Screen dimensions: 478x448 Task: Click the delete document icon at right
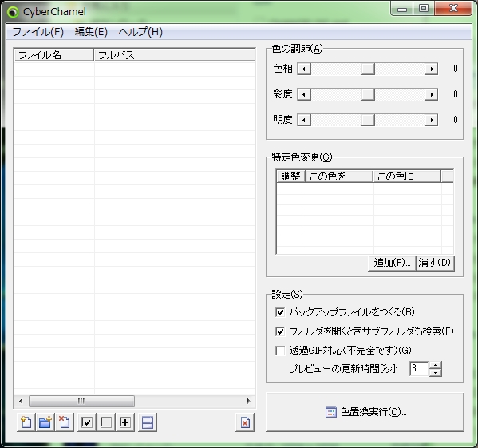(245, 422)
